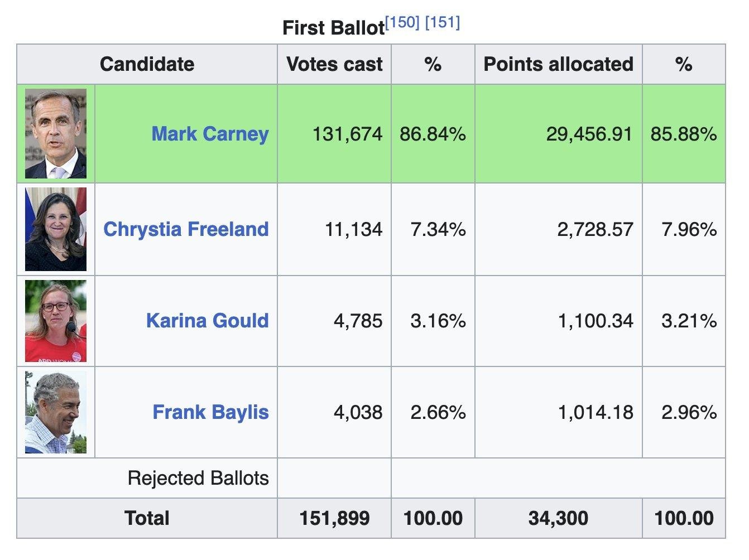Open the Karina Gould article link
The image size is (749, 560).
(x=207, y=321)
